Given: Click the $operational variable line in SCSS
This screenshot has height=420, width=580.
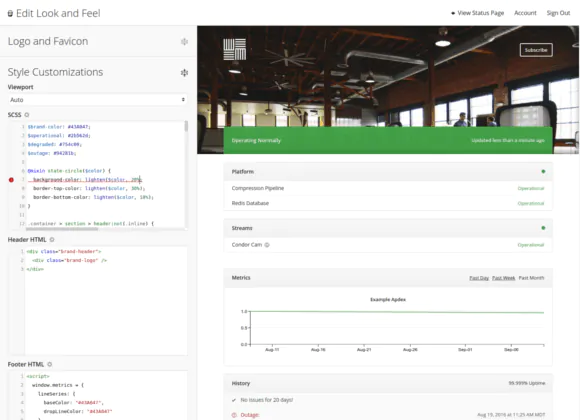Looking at the screenshot, I should point(59,135).
